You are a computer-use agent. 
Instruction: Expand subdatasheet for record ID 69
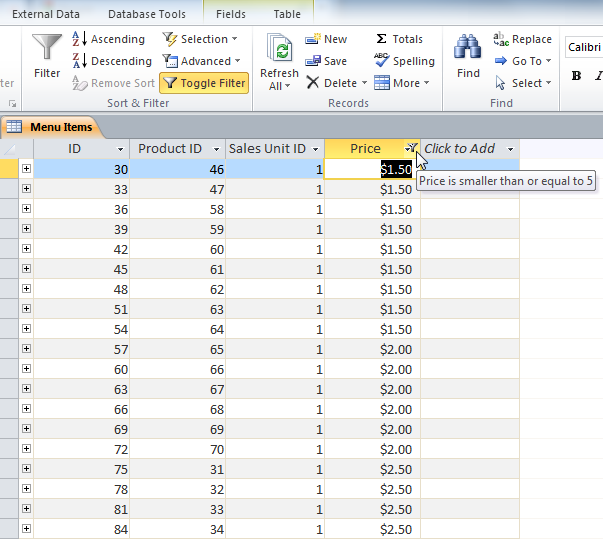coord(26,428)
